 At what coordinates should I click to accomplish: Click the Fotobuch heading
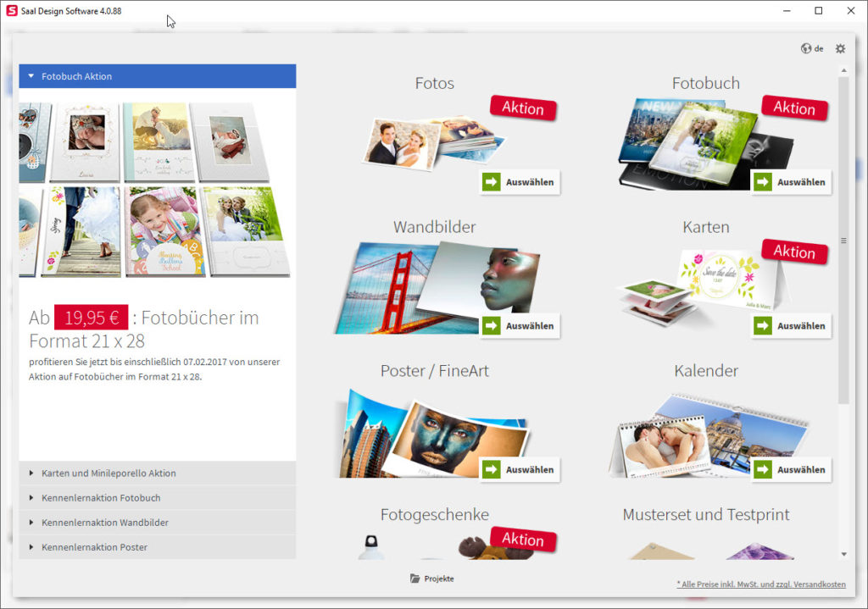coord(706,83)
